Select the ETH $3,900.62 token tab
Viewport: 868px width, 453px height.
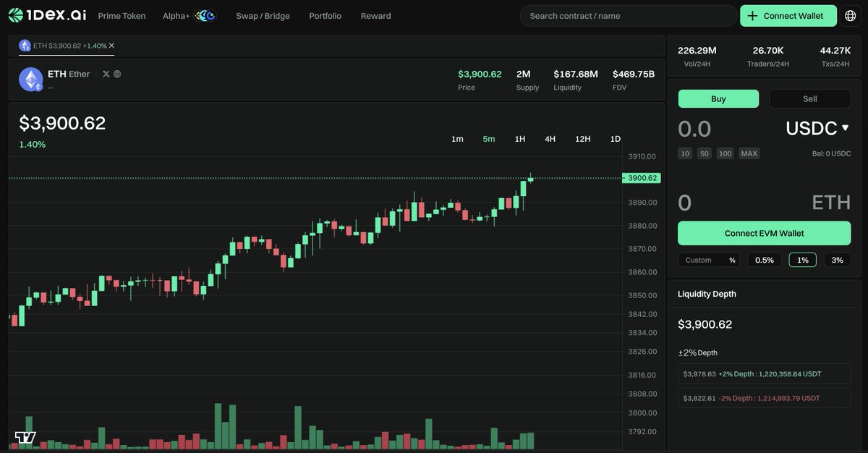tap(67, 46)
